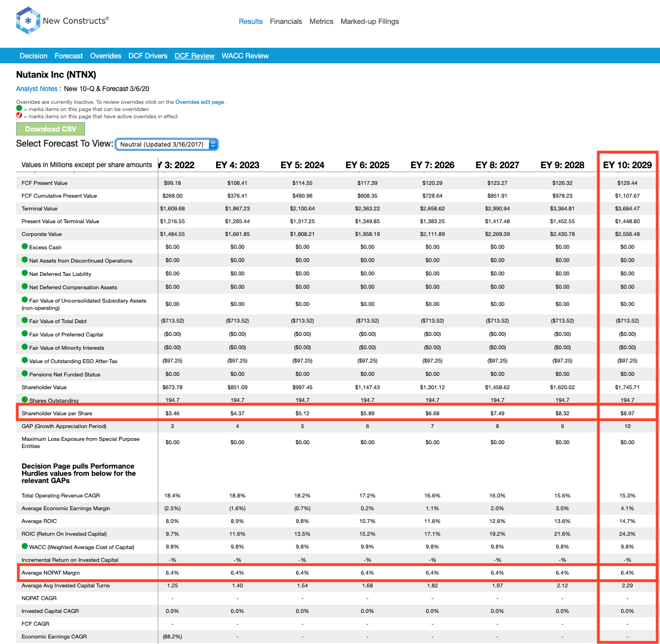Viewport: 660px width, 644px height.
Task: Go to the WACC Review page
Action: pos(245,56)
